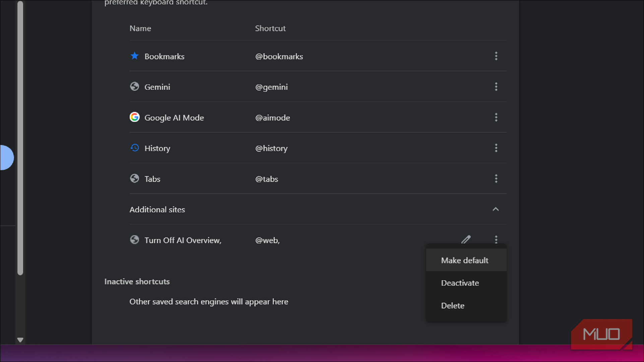The width and height of the screenshot is (644, 362).
Task: Open more actions for Gemini row
Action: point(496,87)
